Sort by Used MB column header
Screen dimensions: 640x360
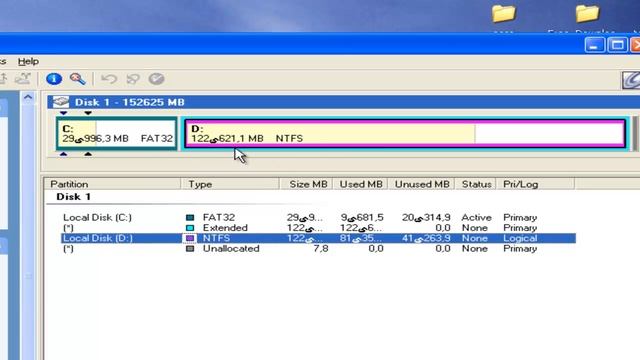(x=360, y=184)
